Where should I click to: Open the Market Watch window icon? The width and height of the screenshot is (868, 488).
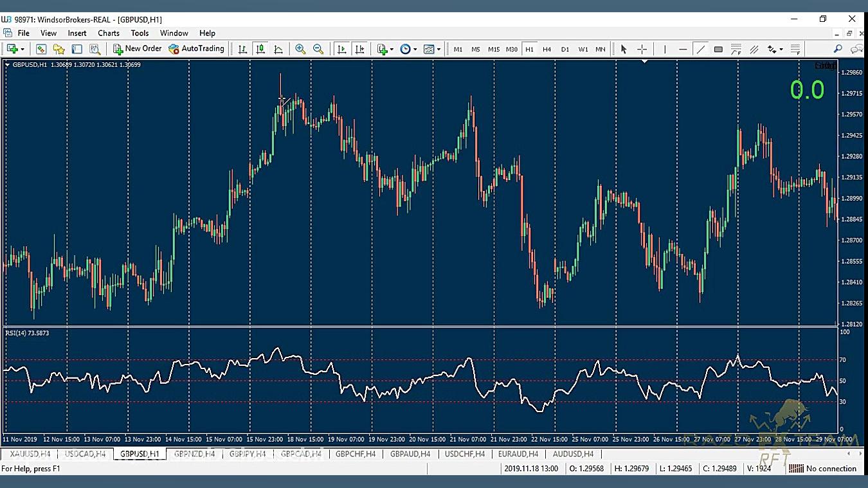(x=41, y=49)
